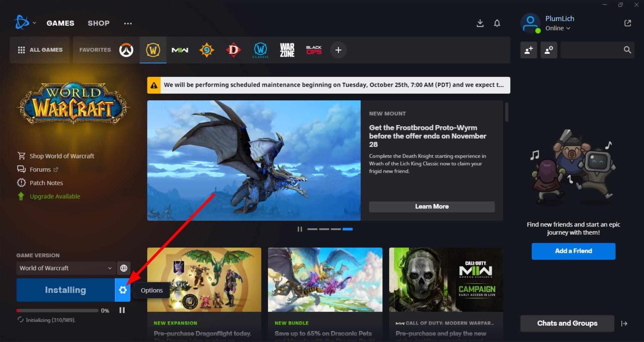Change Online status via its dropdown
Viewport: 644px width, 342px height.
[x=558, y=28]
